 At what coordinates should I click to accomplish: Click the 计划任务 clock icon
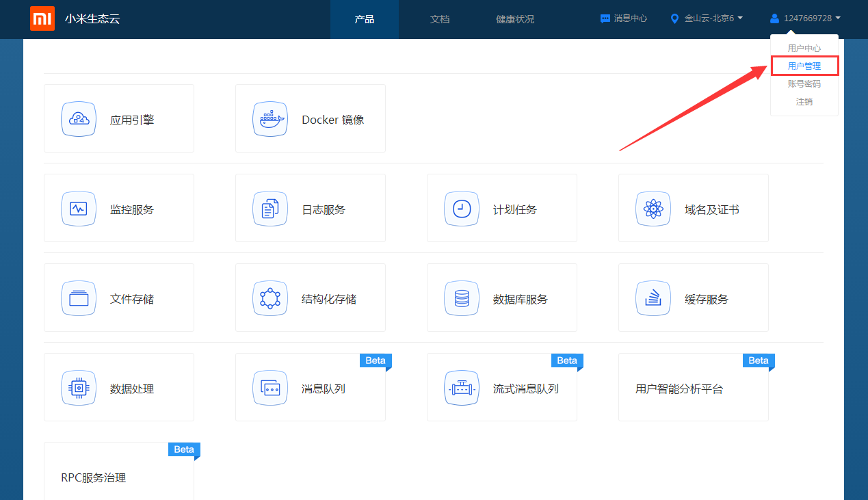[462, 209]
